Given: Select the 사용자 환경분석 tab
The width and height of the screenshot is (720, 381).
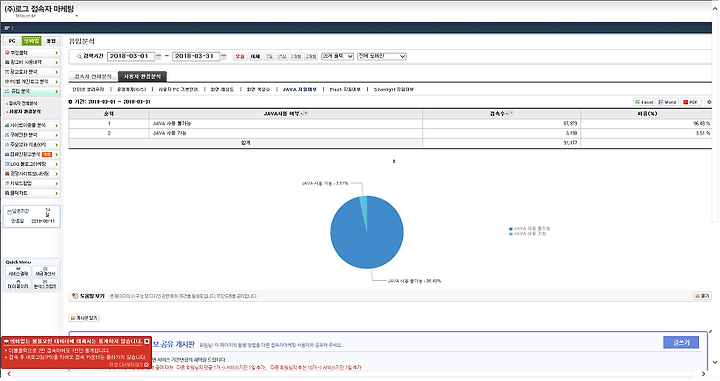Looking at the screenshot, I should click(x=142, y=76).
